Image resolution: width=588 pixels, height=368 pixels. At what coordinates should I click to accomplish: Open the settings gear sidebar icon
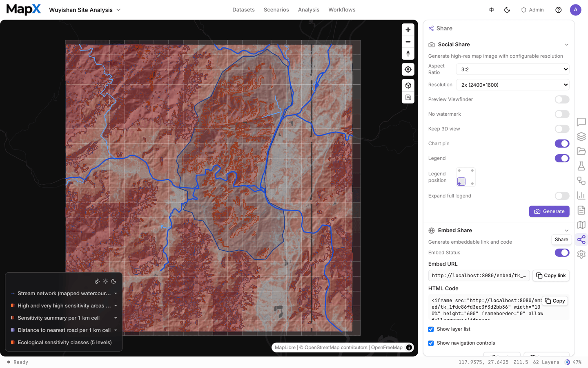[581, 254]
